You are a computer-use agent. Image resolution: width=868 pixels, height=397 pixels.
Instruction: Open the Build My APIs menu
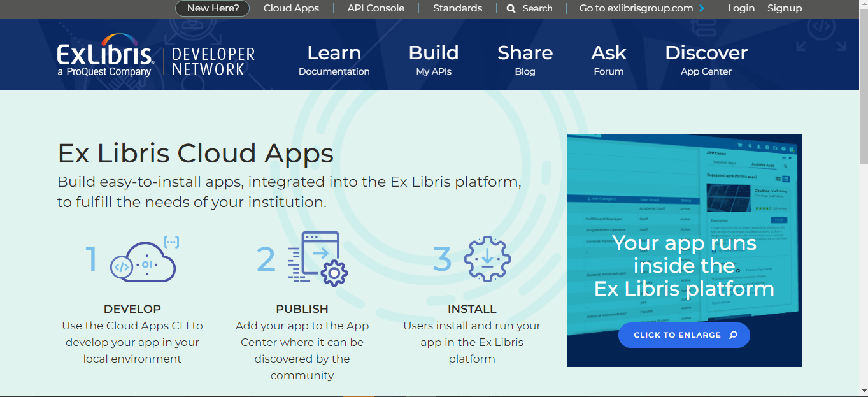(434, 59)
